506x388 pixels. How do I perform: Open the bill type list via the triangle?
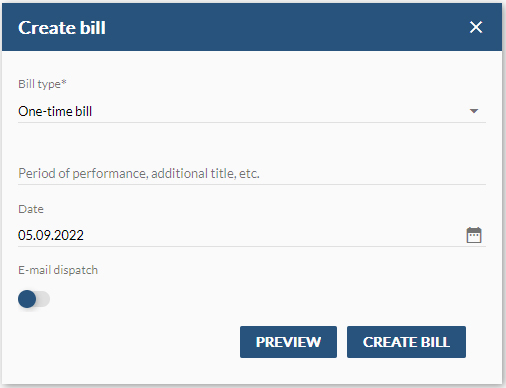coord(474,111)
